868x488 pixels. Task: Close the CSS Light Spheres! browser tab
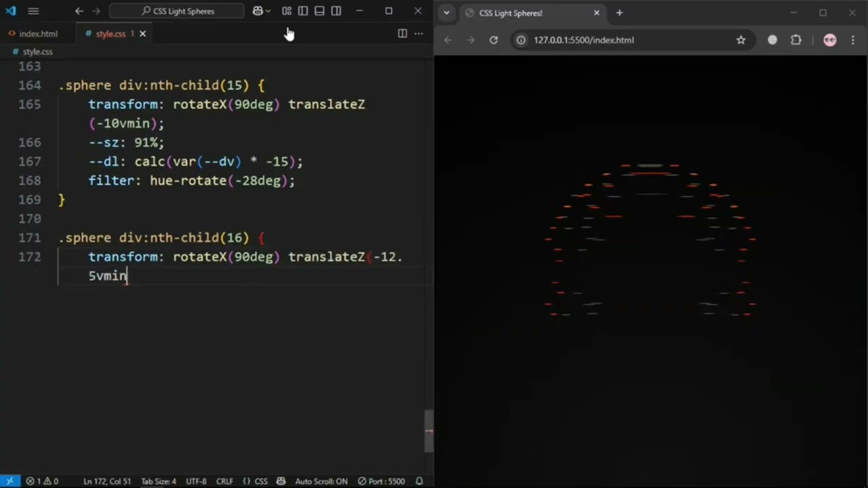(x=596, y=13)
